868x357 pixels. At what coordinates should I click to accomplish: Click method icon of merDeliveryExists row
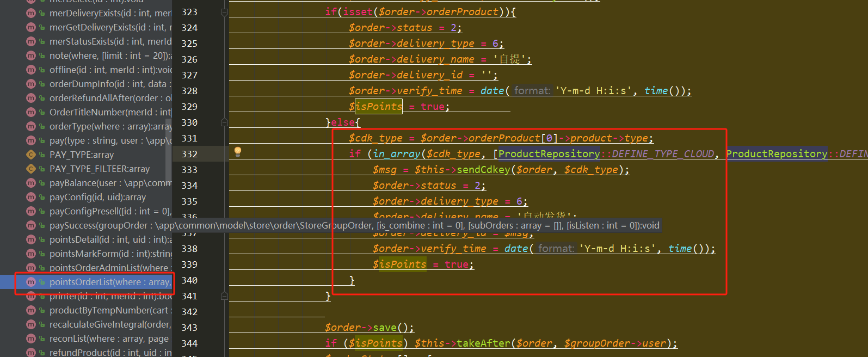tap(31, 13)
